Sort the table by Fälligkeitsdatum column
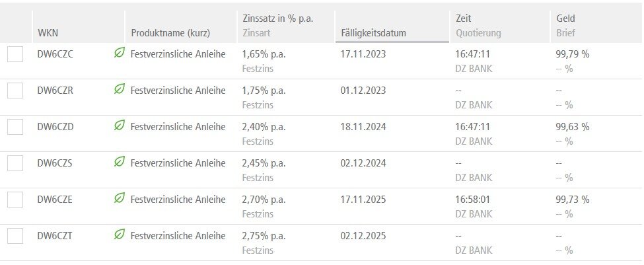This screenshot has height=265, width=644. (x=374, y=33)
